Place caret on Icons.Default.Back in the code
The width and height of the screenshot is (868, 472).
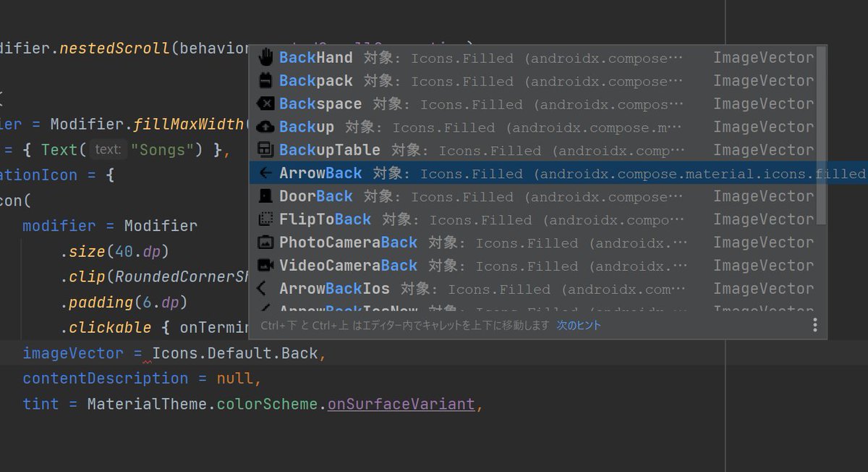tap(235, 354)
